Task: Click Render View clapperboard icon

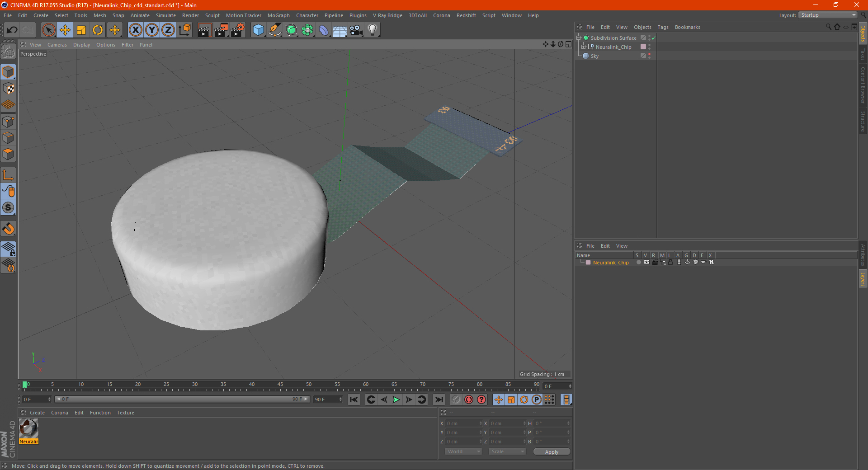Action: point(204,30)
